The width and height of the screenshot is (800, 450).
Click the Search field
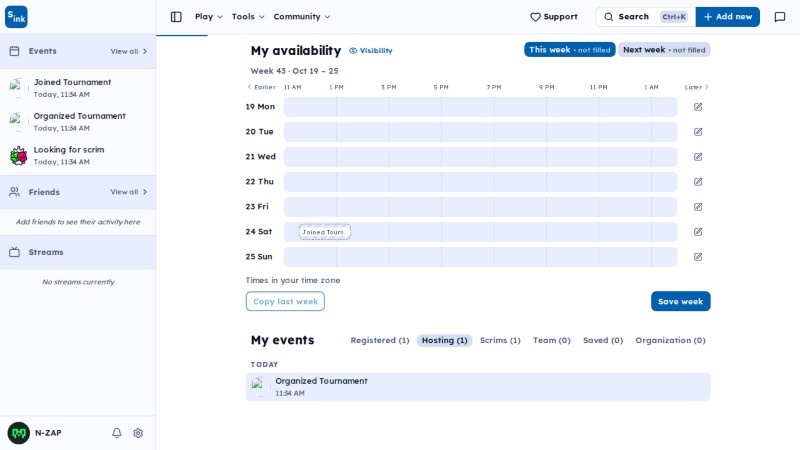click(645, 17)
